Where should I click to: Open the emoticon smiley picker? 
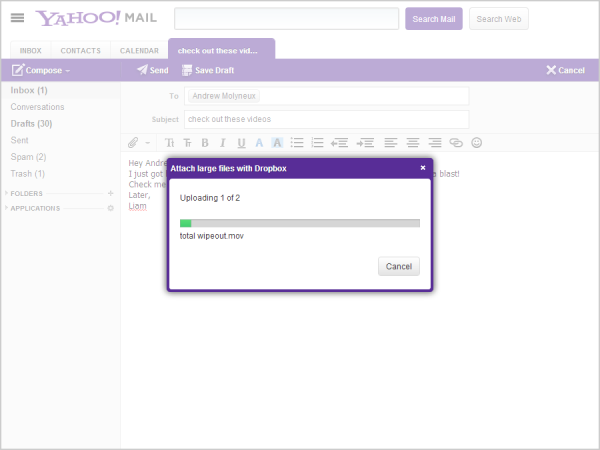[x=476, y=143]
